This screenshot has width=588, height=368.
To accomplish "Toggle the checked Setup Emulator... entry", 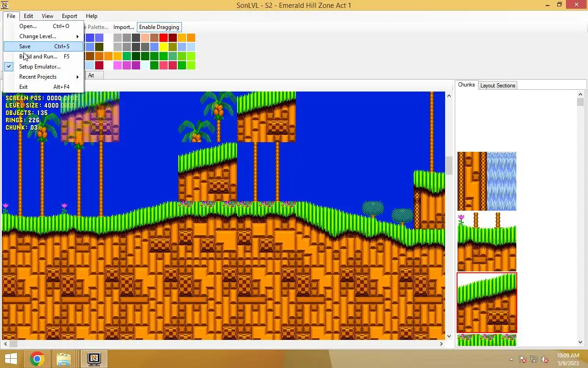I will 44,67.
